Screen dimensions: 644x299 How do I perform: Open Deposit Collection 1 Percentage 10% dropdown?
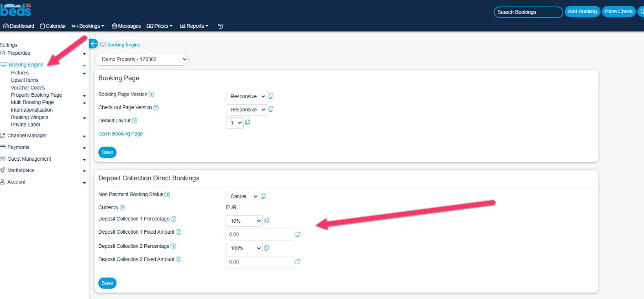tap(244, 221)
